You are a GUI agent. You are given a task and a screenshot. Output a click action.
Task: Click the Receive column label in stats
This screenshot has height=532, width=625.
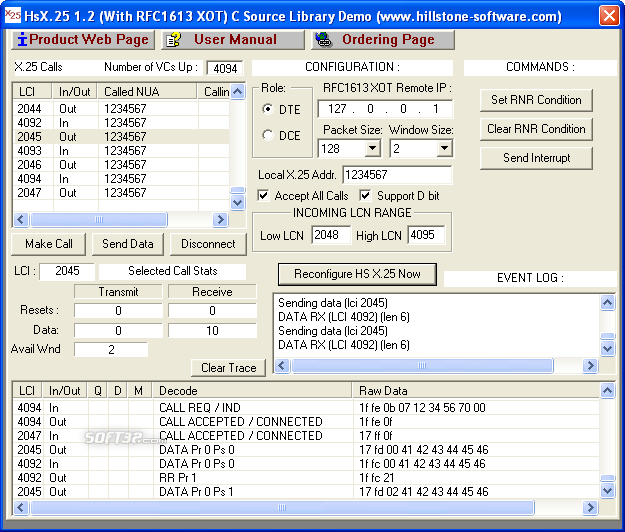click(212, 292)
